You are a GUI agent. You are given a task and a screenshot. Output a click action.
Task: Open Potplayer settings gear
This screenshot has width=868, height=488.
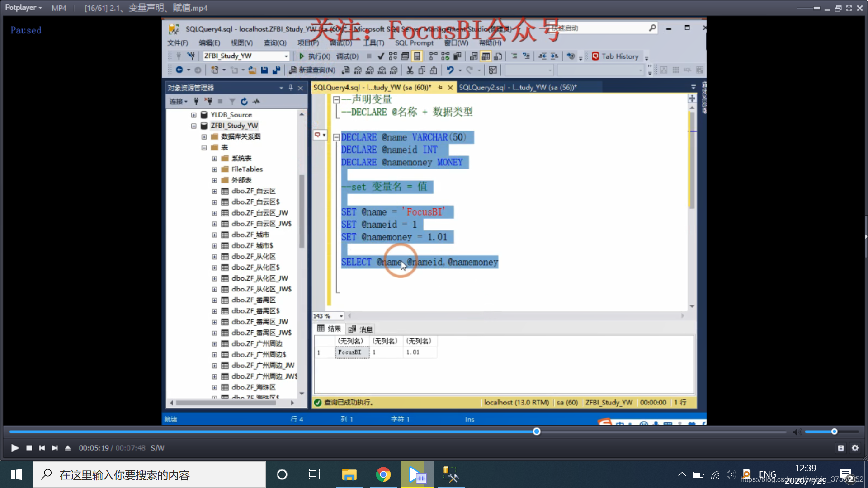pos(855,448)
